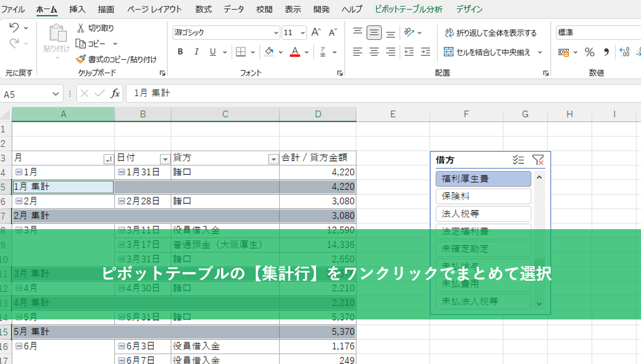The width and height of the screenshot is (641, 364).
Task: Select 保険料 in the 借方 slicer
Action: pyautogui.click(x=483, y=196)
